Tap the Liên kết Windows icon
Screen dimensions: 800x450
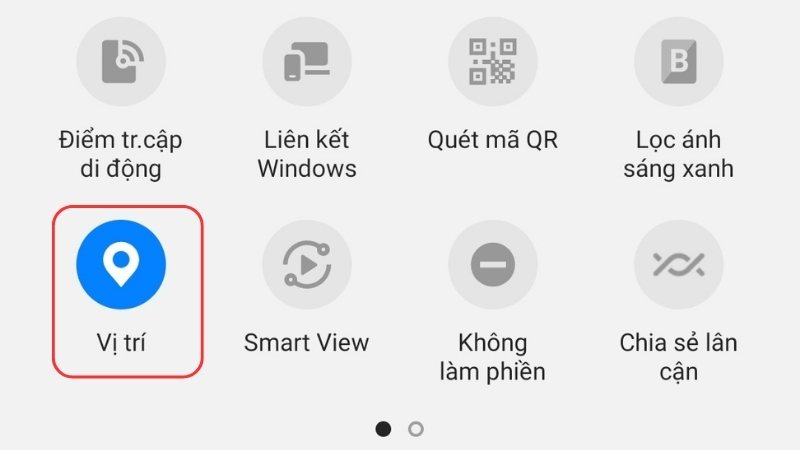(307, 61)
